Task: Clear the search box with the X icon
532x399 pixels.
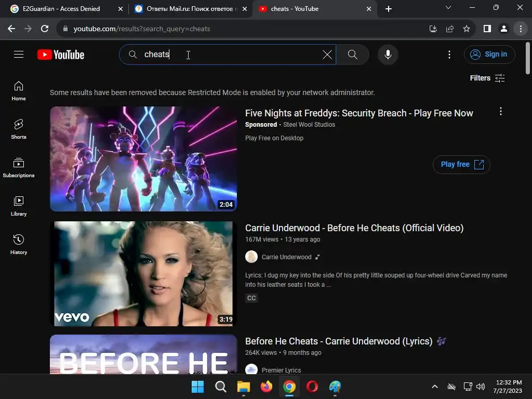Action: [x=327, y=54]
